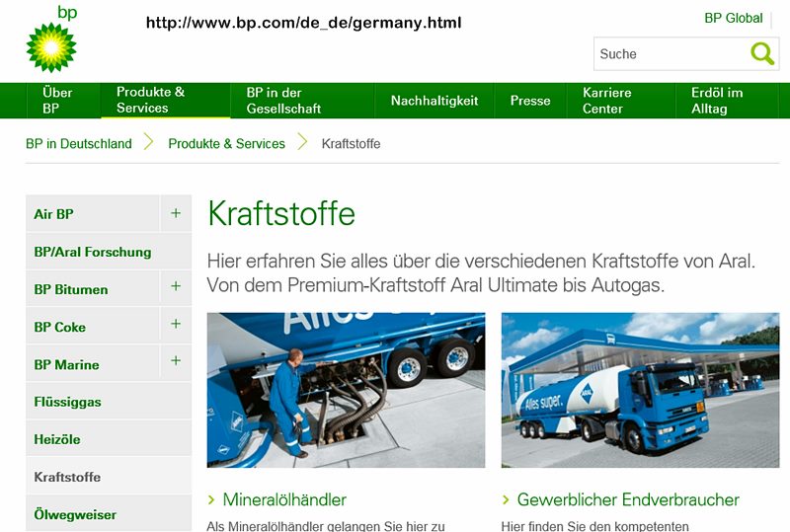
Task: Click the BP Global link
Action: [733, 18]
